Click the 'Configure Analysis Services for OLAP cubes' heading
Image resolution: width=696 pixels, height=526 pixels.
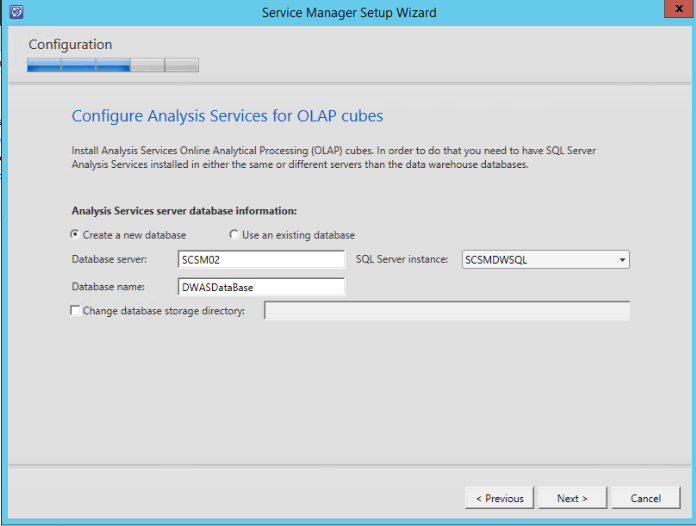coord(227,116)
